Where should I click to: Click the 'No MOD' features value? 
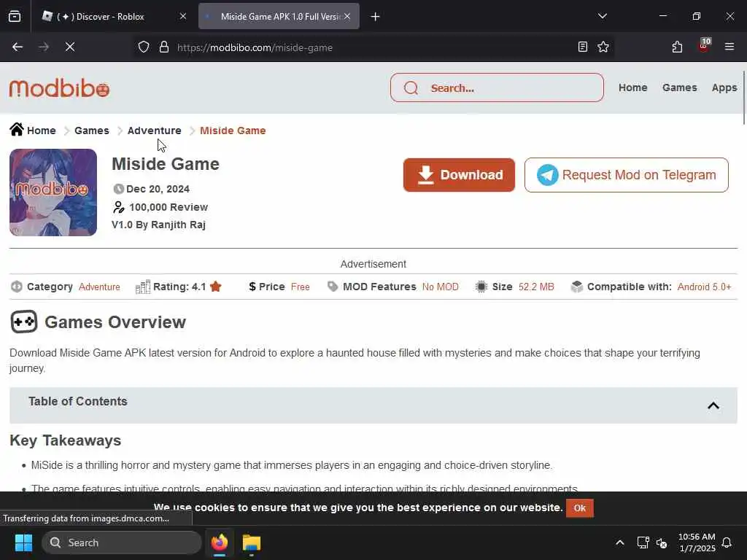[x=440, y=287]
